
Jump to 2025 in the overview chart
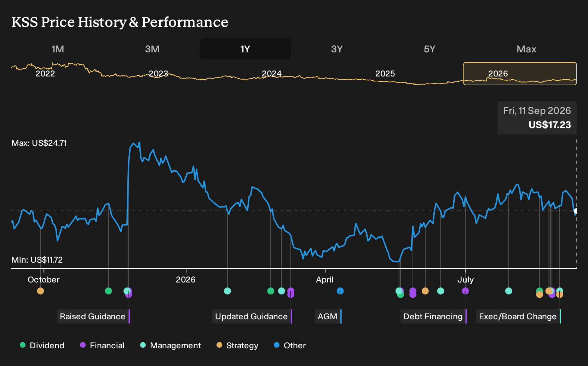tap(385, 74)
